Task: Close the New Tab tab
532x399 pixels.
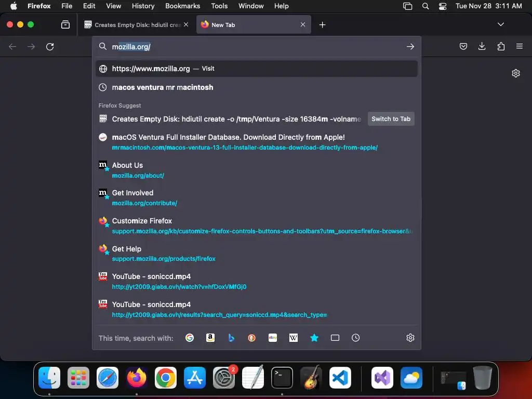Action: point(303,24)
